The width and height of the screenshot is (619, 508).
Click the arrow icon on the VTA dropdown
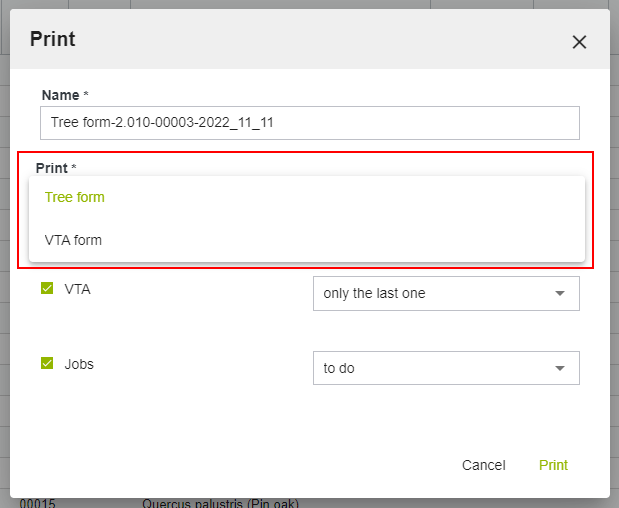[x=560, y=294]
